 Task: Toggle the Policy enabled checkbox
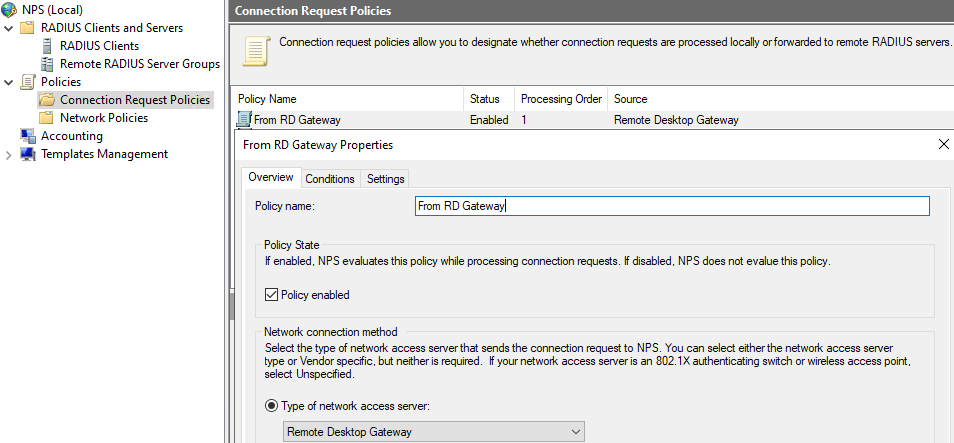[271, 295]
